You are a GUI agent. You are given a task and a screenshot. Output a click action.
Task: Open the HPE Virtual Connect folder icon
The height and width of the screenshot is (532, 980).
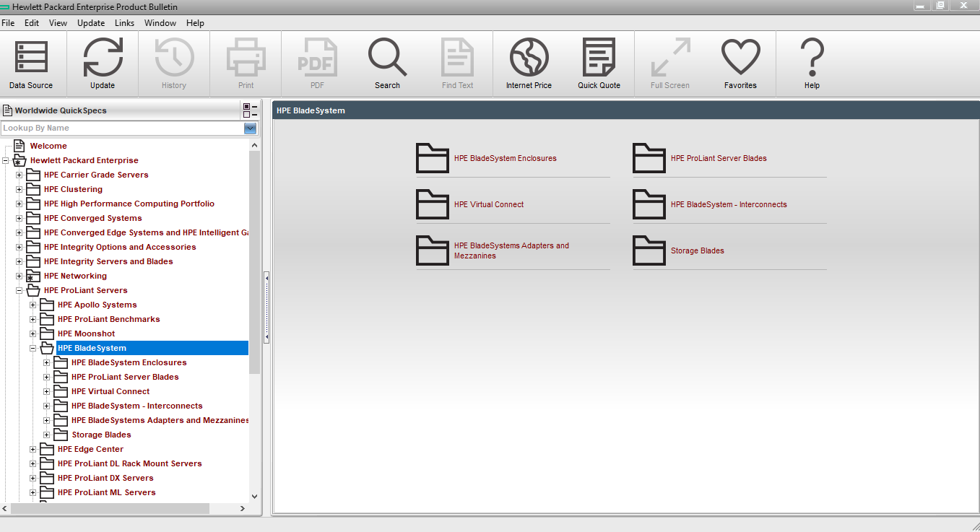(x=433, y=204)
